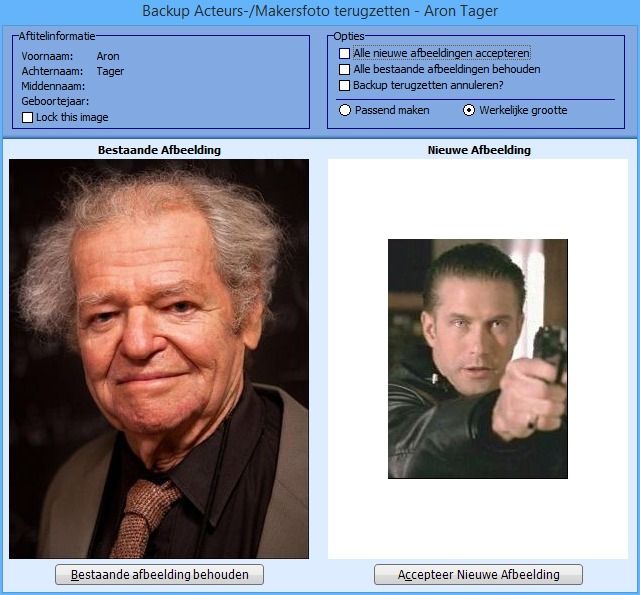Click the dialog title bar text
Image resolution: width=640 pixels, height=595 pixels.
[x=320, y=11]
